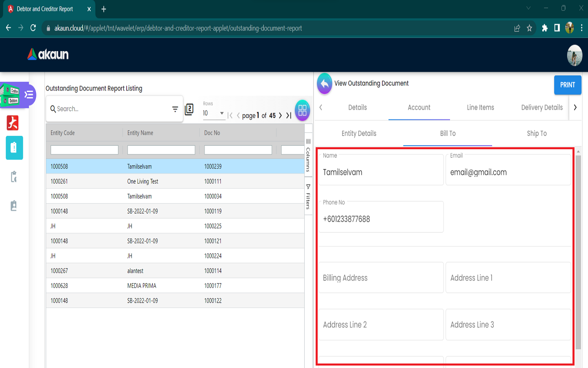Switch to the Ship To tab
The image size is (588, 368).
(x=537, y=134)
